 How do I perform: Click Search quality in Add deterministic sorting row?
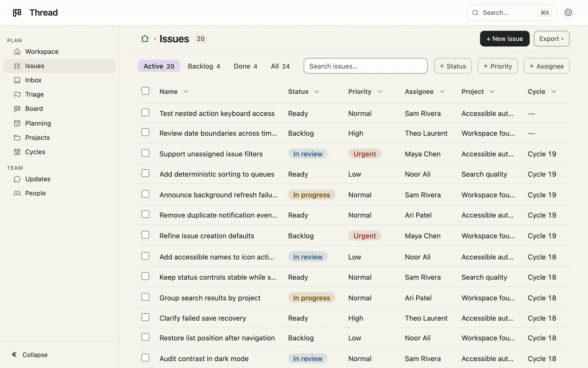coord(484,174)
